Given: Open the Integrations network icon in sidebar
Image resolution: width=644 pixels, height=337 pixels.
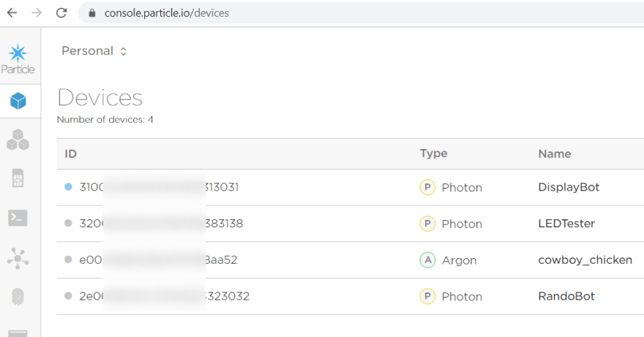Looking at the screenshot, I should click(18, 258).
